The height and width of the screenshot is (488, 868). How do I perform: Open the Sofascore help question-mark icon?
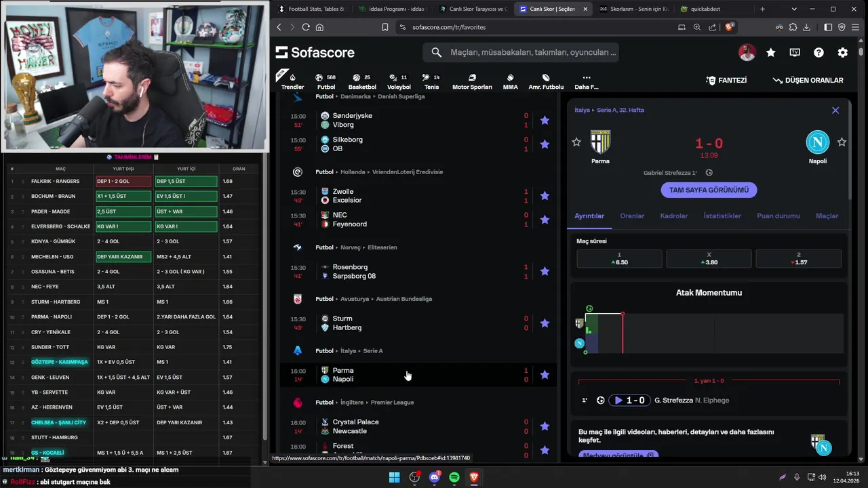click(818, 52)
